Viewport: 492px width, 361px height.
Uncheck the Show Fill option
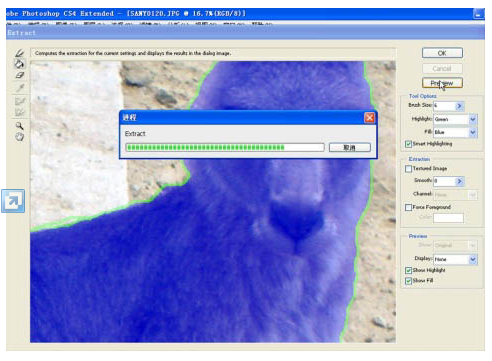[408, 281]
